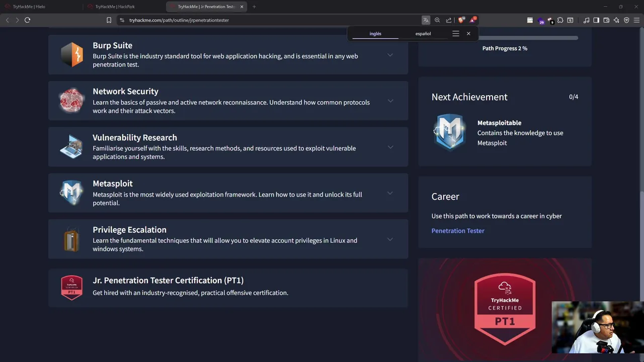The width and height of the screenshot is (644, 362).
Task: Expand the Vulnerability Research module chevron
Action: pyautogui.click(x=390, y=147)
